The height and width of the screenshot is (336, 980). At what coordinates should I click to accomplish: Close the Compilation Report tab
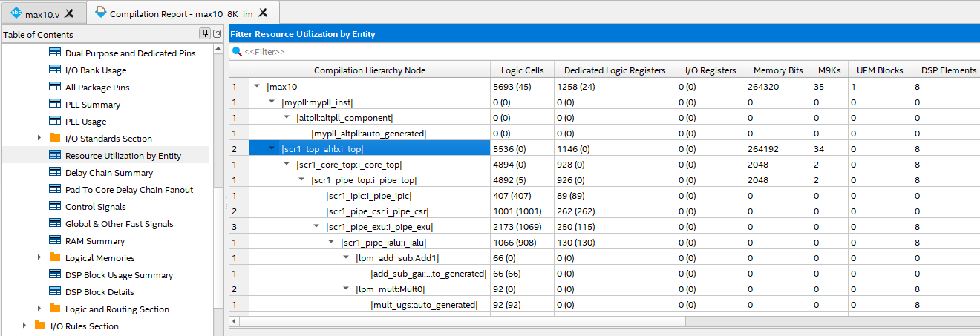(263, 13)
